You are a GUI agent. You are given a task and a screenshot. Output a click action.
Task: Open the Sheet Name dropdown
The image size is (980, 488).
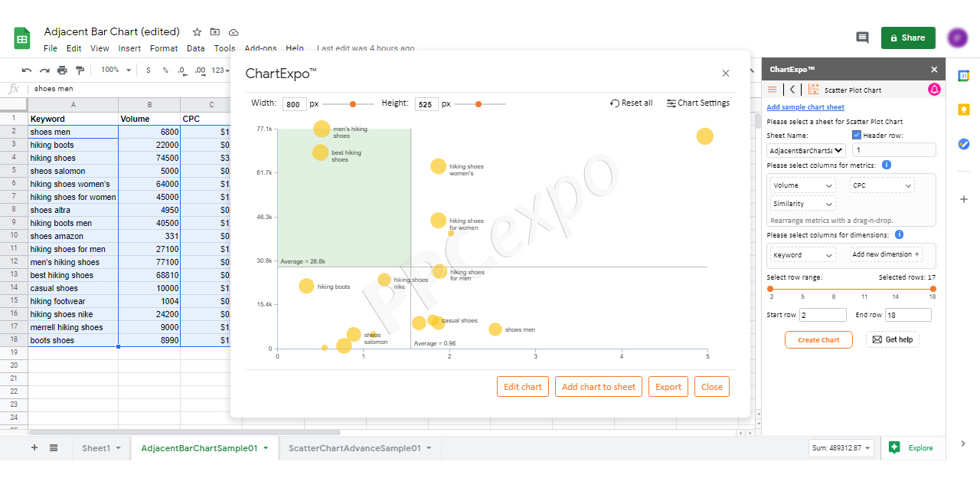coord(806,151)
